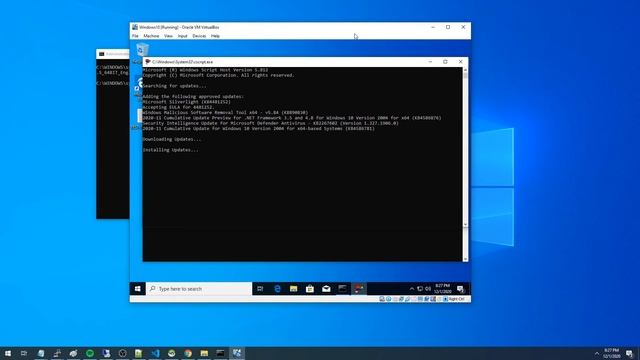Open the VirtualBox Help menu
Viewport: 640px width, 360px height.
pos(215,36)
